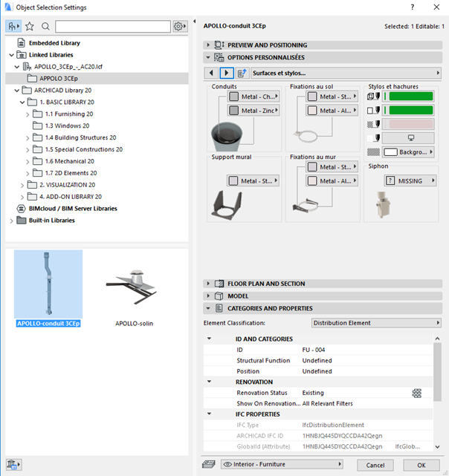Viewport: 449px width, 476px height.
Task: Open Favorites via the star icon
Action: [x=30, y=26]
